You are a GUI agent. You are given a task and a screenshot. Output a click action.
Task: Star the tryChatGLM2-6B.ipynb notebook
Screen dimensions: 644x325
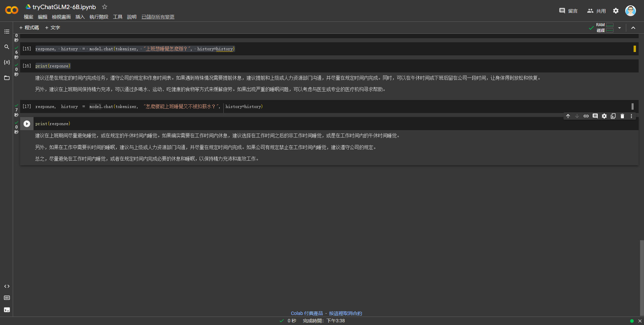point(105,7)
